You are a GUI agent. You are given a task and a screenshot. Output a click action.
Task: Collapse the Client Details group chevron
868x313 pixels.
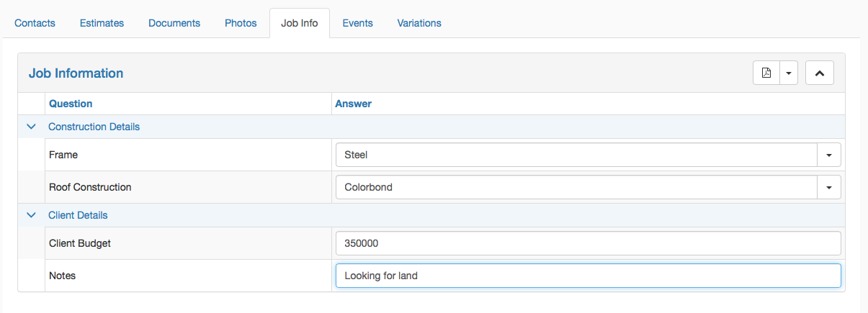tap(31, 215)
